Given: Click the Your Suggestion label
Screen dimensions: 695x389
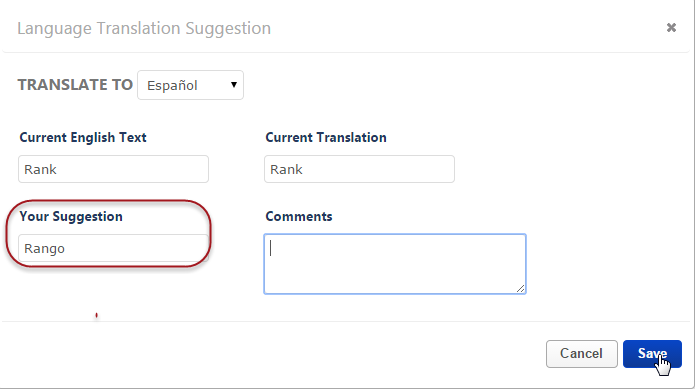Looking at the screenshot, I should pyautogui.click(x=71, y=217).
